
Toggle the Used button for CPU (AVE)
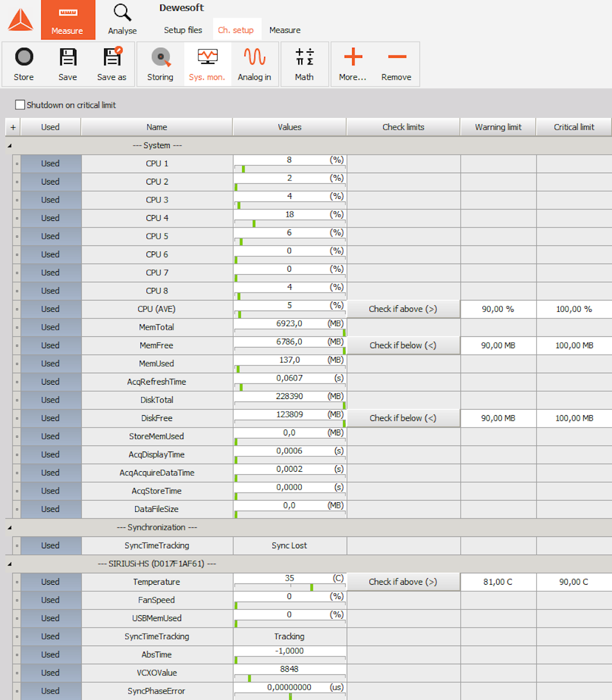tap(51, 309)
